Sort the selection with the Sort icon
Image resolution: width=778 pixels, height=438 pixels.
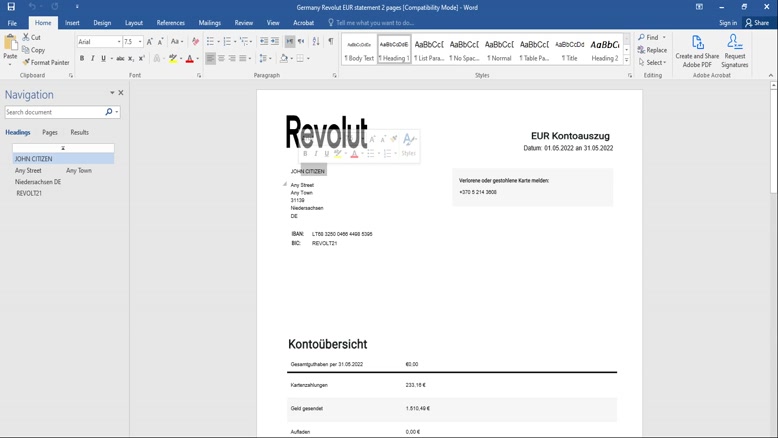coord(316,42)
